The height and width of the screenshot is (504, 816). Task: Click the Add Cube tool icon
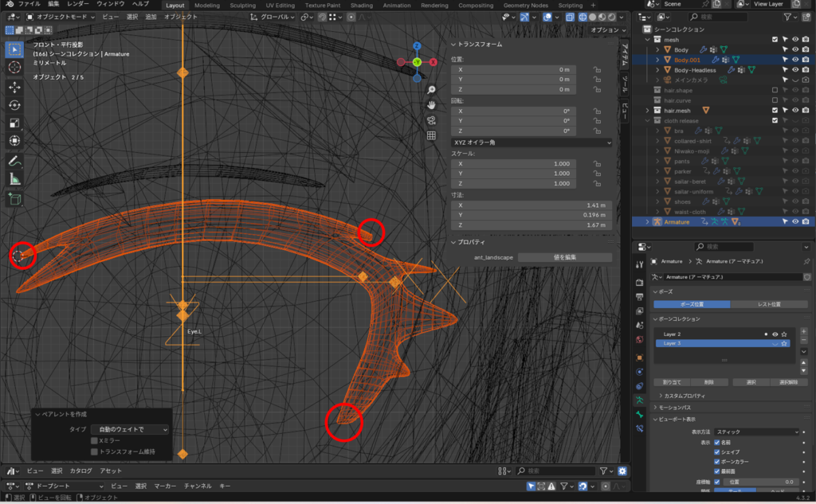coord(14,198)
